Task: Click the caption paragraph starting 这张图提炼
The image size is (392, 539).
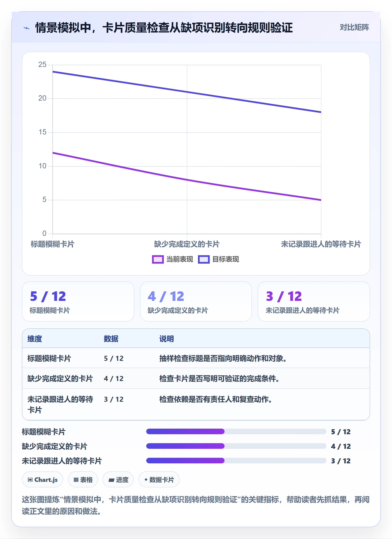Action: pyautogui.click(x=196, y=505)
